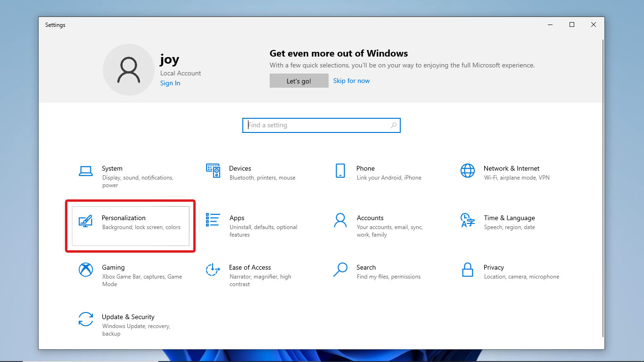Click the Network & Internet heading

click(x=512, y=168)
